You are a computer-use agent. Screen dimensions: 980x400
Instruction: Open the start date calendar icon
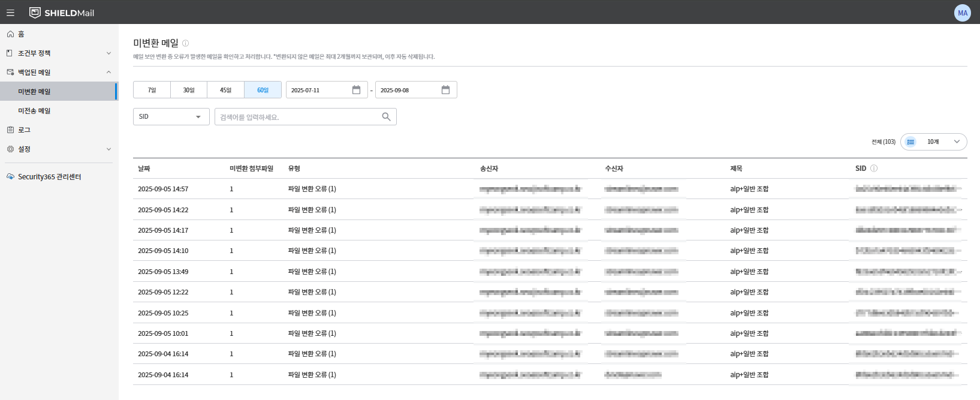[x=356, y=90]
